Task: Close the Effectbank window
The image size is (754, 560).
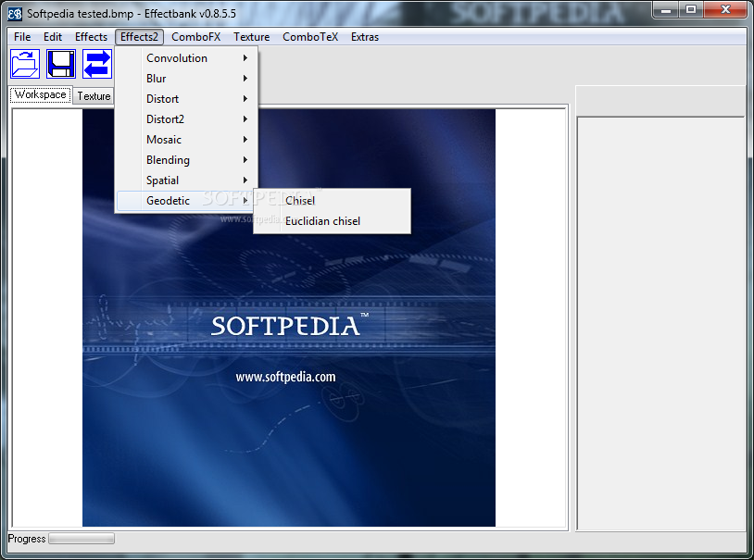Action: click(x=725, y=9)
